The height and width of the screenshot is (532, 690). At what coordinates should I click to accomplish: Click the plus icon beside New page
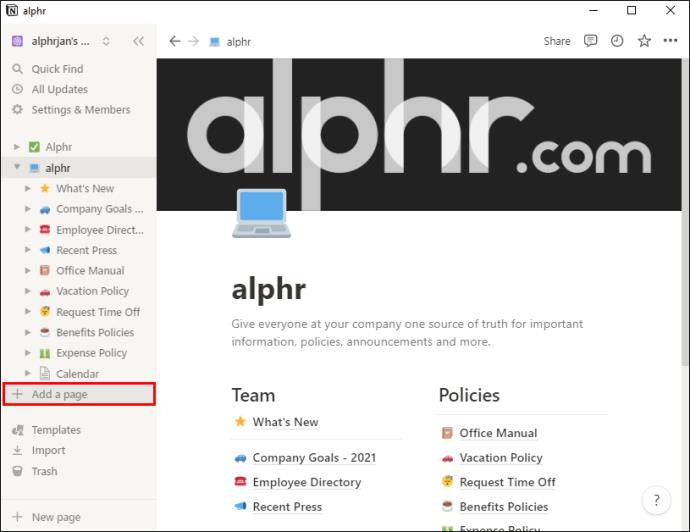coord(17,517)
